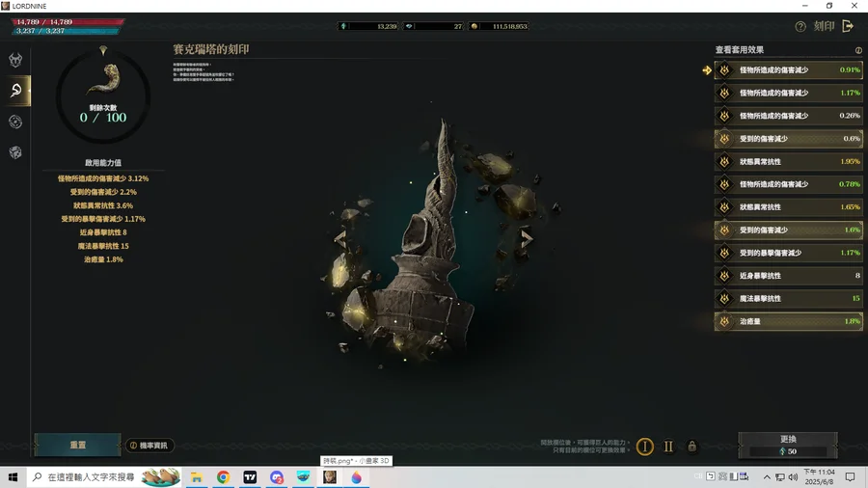Click the 更換 button costing 50
Screen dimensions: 868x488
[788, 446]
